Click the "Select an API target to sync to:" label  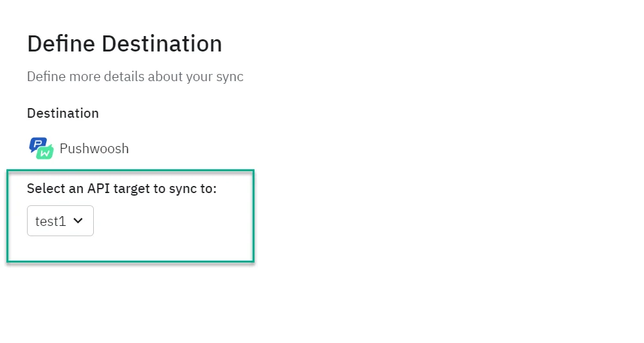[x=122, y=189]
